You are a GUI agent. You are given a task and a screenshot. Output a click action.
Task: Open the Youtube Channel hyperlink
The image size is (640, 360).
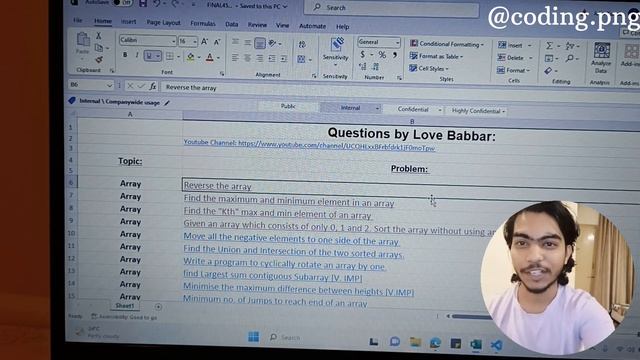click(x=309, y=145)
